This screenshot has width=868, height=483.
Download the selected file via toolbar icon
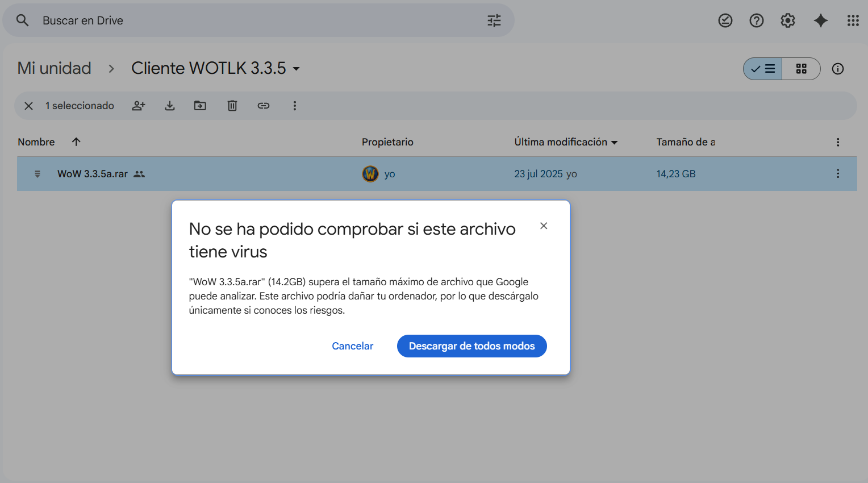[169, 106]
